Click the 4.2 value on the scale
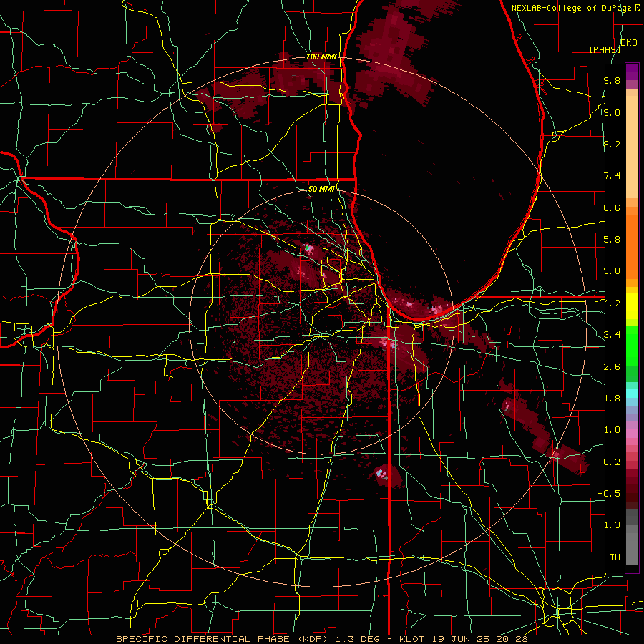644x644 pixels. [612, 303]
